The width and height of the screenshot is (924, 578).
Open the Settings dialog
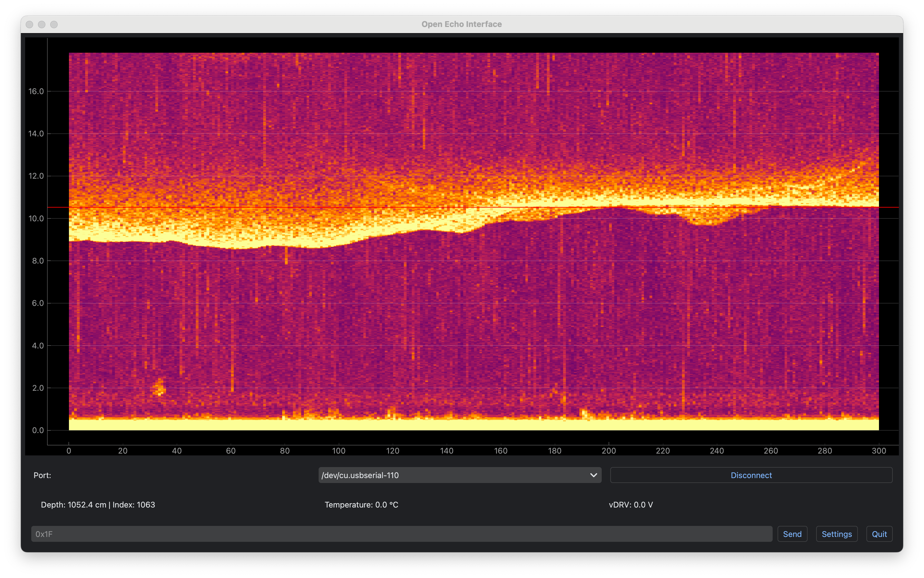point(836,534)
